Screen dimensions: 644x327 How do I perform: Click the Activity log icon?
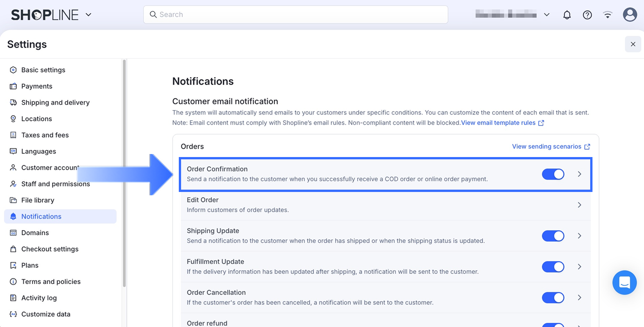click(13, 298)
